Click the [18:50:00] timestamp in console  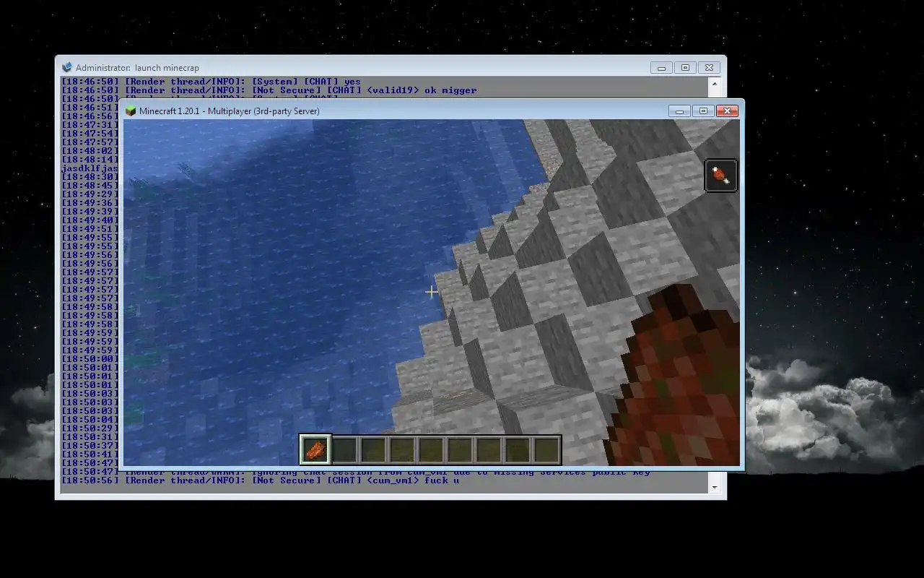[x=90, y=359]
